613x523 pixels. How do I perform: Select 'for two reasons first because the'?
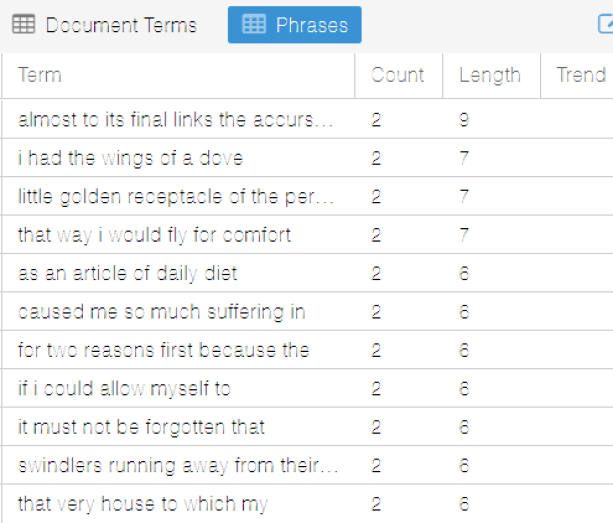163,350
